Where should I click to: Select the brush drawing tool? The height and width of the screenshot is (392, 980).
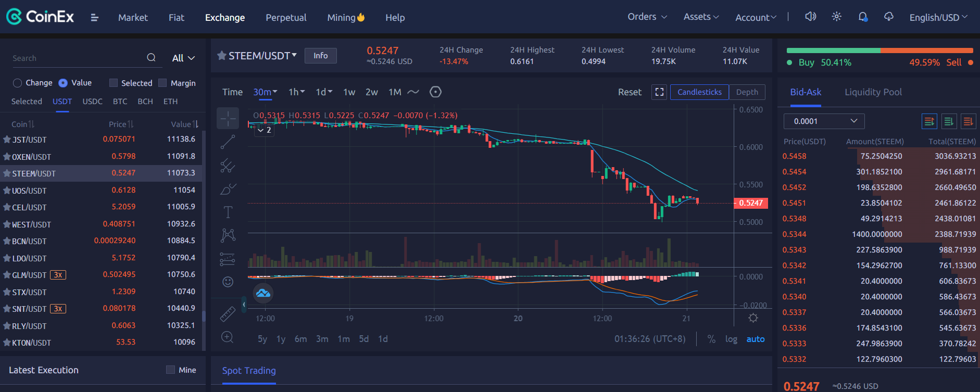[x=228, y=189]
